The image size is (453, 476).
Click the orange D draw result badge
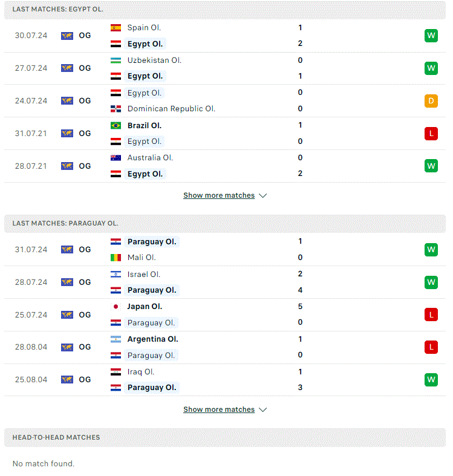click(431, 101)
